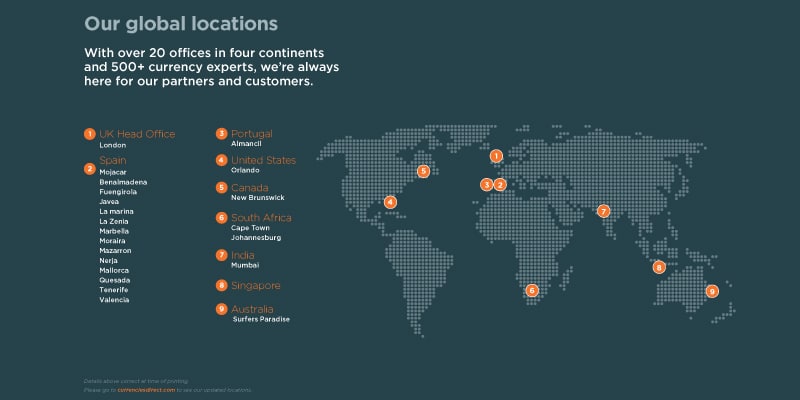Image resolution: width=800 pixels, height=400 pixels.
Task: Click the Johannesburg office entry
Action: (256, 238)
